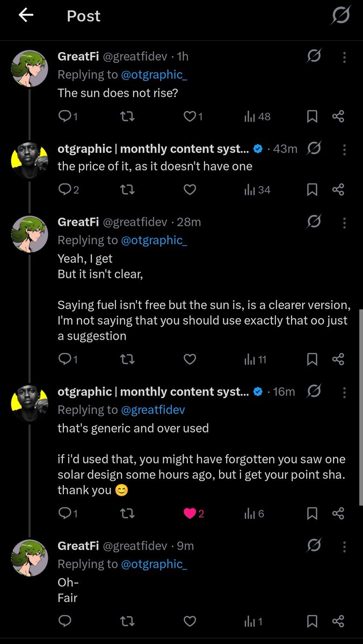
Task: Open GreatFi display name on 9m post
Action: (78, 546)
